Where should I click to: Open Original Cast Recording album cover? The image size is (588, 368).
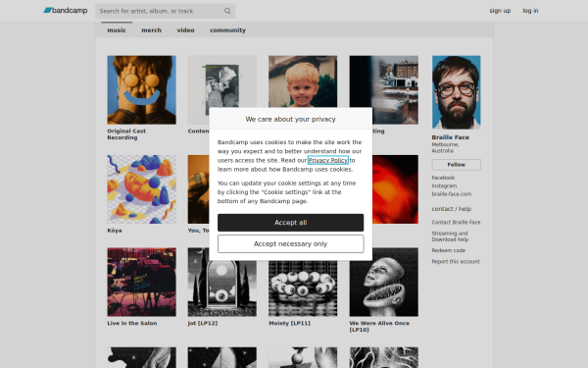[x=142, y=90]
